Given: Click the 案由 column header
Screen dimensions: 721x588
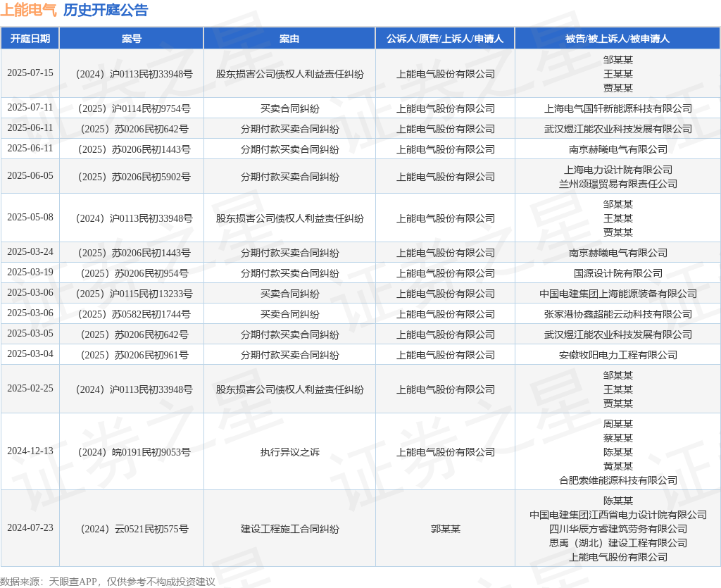Looking at the screenshot, I should click(x=289, y=39).
